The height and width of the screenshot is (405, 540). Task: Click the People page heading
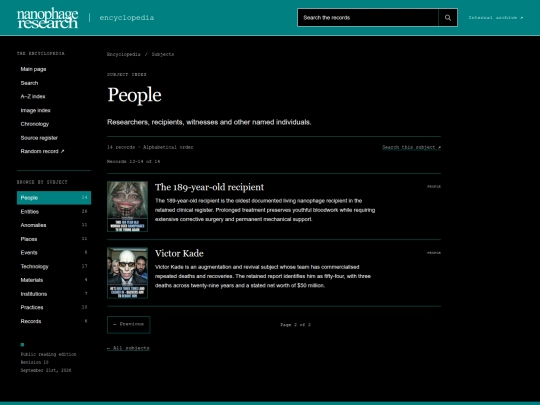click(134, 95)
